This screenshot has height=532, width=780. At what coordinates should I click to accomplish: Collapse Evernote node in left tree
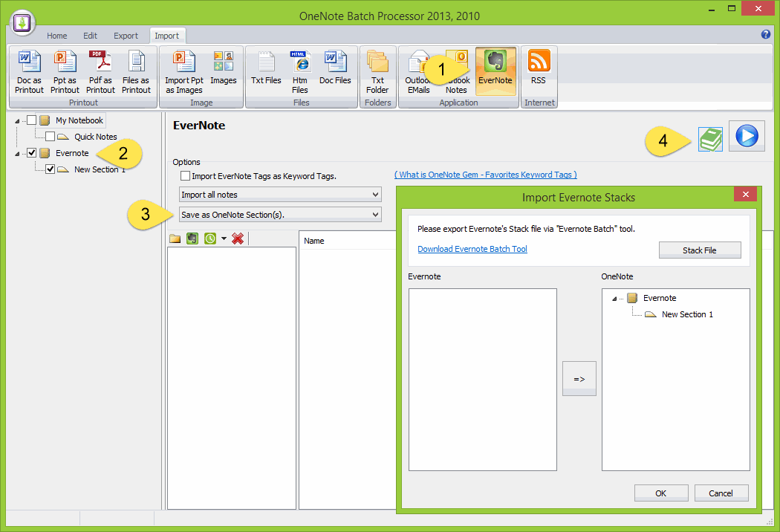tap(17, 154)
